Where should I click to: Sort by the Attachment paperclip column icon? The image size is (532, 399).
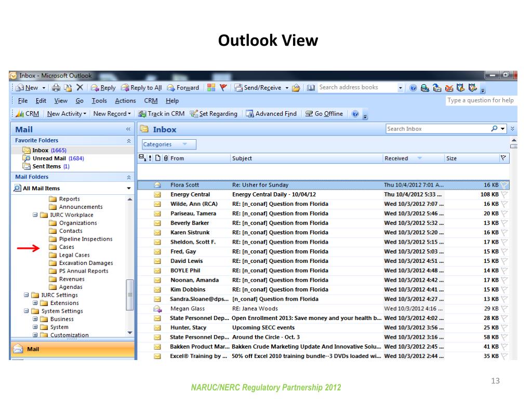pyautogui.click(x=166, y=158)
